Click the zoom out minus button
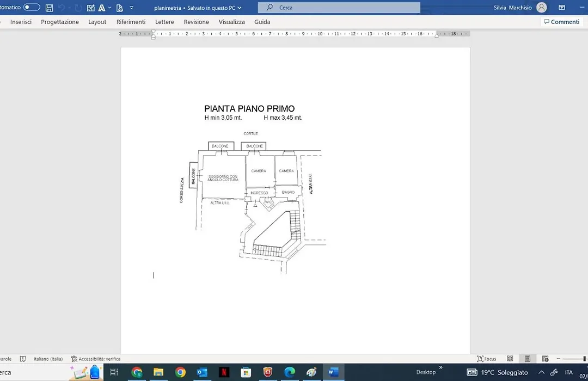Image resolution: width=588 pixels, height=381 pixels. coord(559,359)
